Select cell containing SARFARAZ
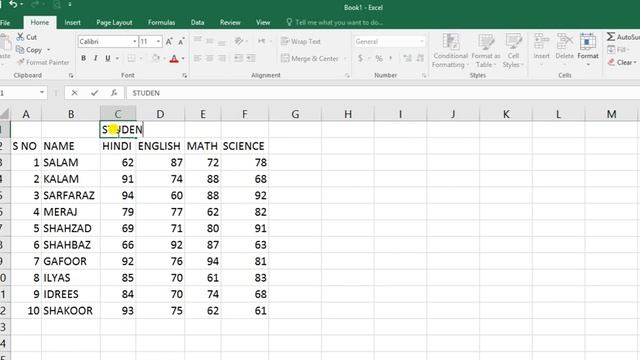The image size is (640, 360). pyautogui.click(x=70, y=196)
